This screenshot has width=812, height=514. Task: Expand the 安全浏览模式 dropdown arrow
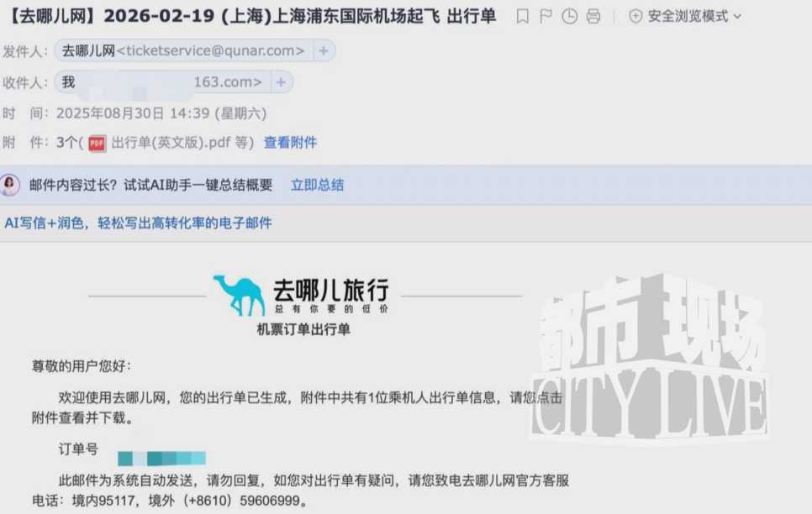(738, 17)
